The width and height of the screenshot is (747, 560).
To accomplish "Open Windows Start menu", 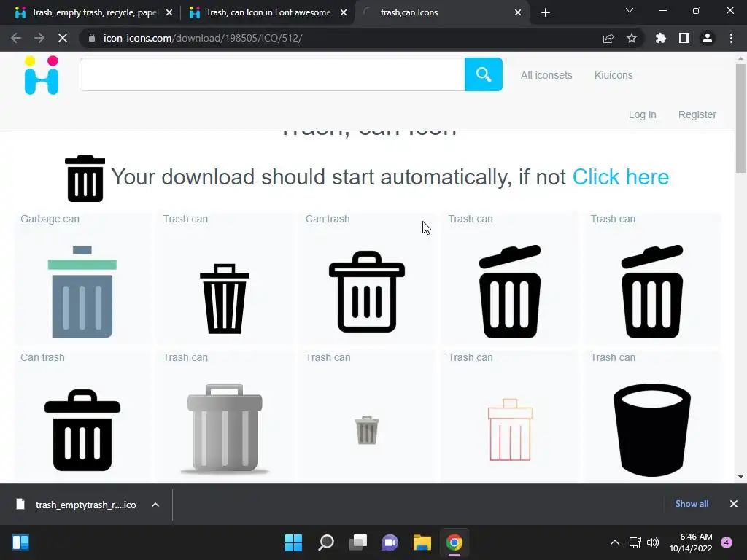I will pyautogui.click(x=293, y=542).
